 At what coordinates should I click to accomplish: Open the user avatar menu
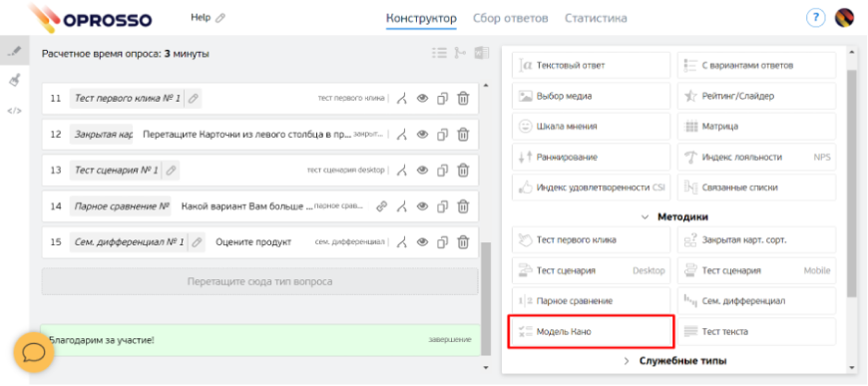tap(844, 18)
